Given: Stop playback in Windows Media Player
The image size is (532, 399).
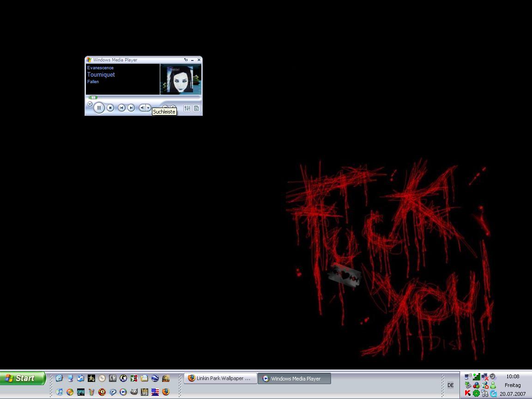Looking at the screenshot, I should tap(110, 108).
